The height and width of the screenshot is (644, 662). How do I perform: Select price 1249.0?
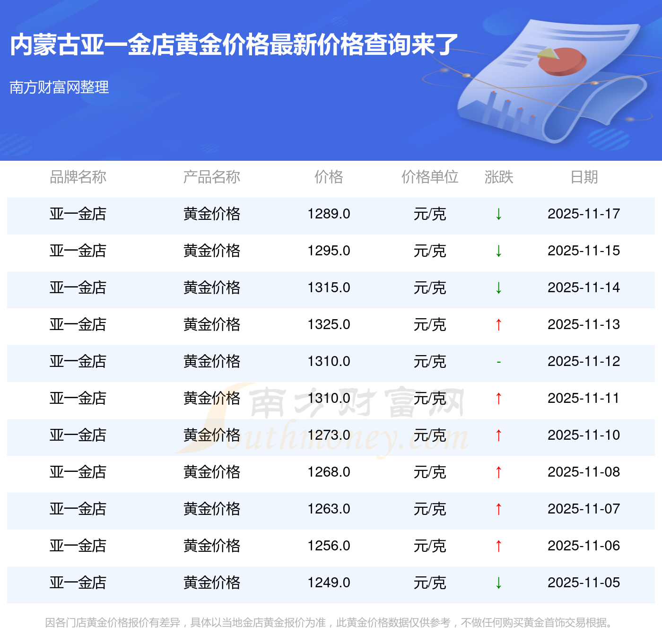329,583
